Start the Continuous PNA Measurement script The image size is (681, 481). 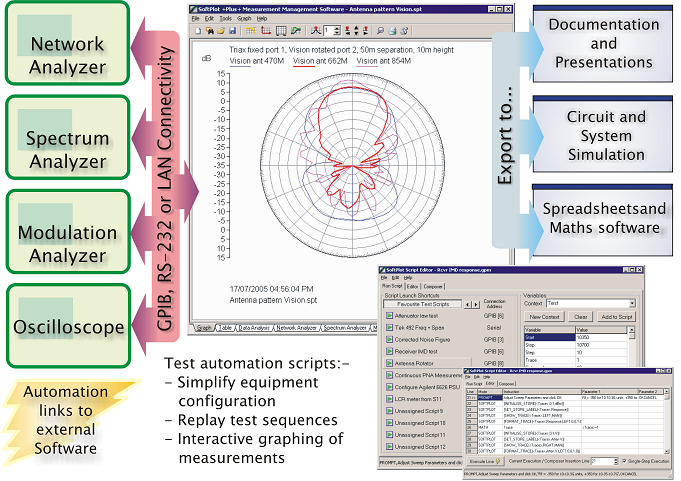(389, 375)
